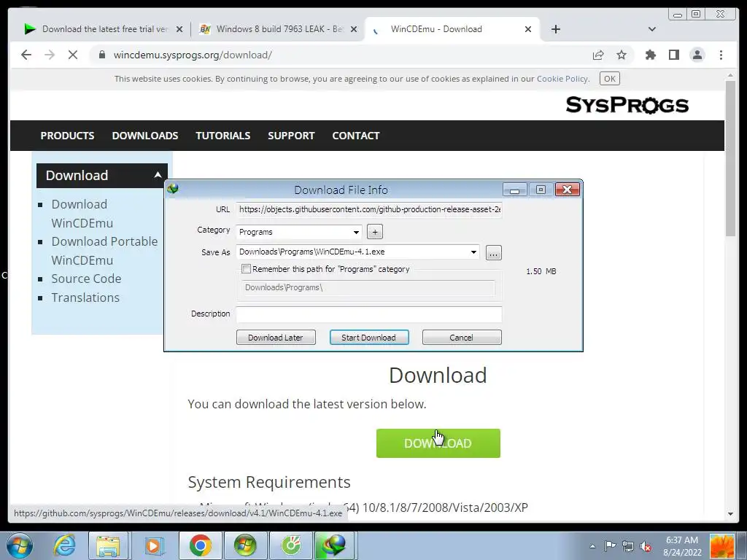Image resolution: width=747 pixels, height=560 pixels.
Task: Close the Download File Info dialog
Action: 568,190
